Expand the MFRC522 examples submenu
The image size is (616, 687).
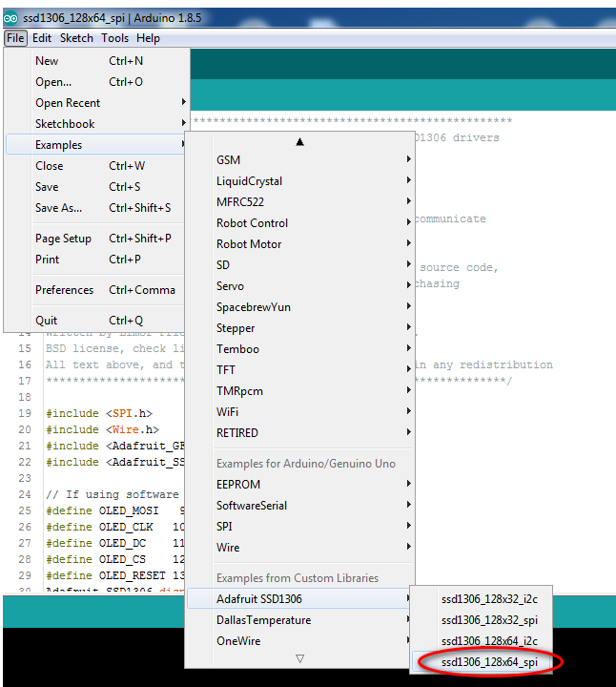pyautogui.click(x=300, y=202)
